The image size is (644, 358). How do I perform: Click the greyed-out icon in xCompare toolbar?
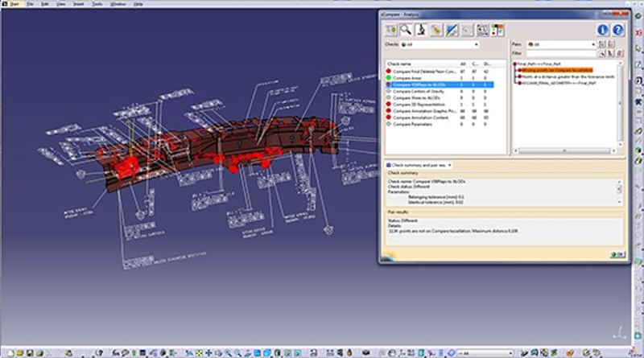[467, 30]
